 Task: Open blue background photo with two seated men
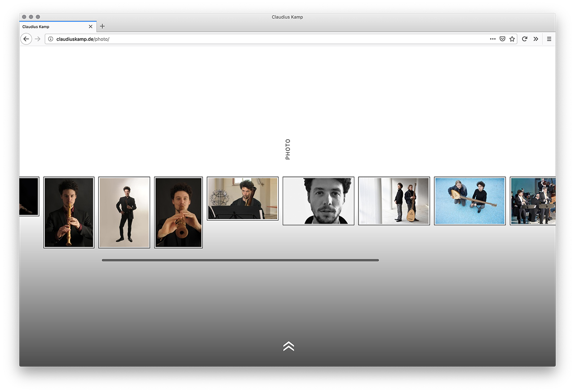tap(470, 201)
